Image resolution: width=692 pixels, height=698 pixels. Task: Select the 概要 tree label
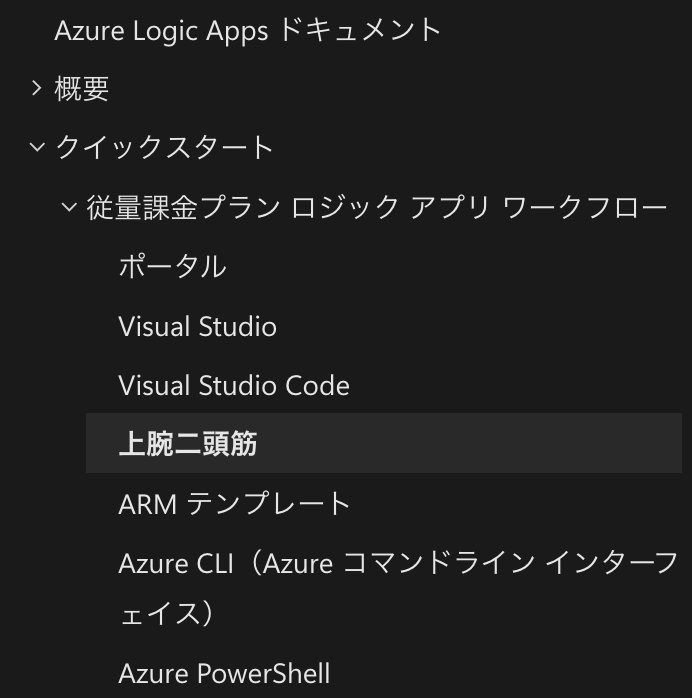coord(81,88)
